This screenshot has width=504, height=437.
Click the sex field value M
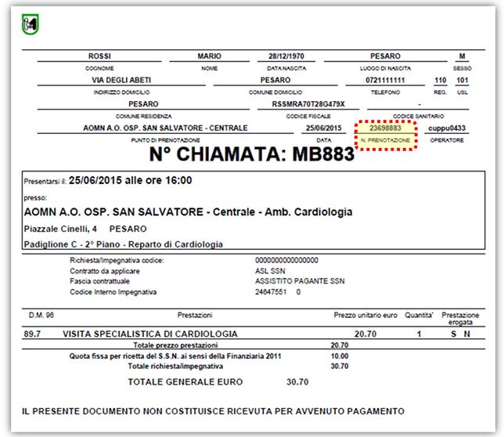pos(462,56)
